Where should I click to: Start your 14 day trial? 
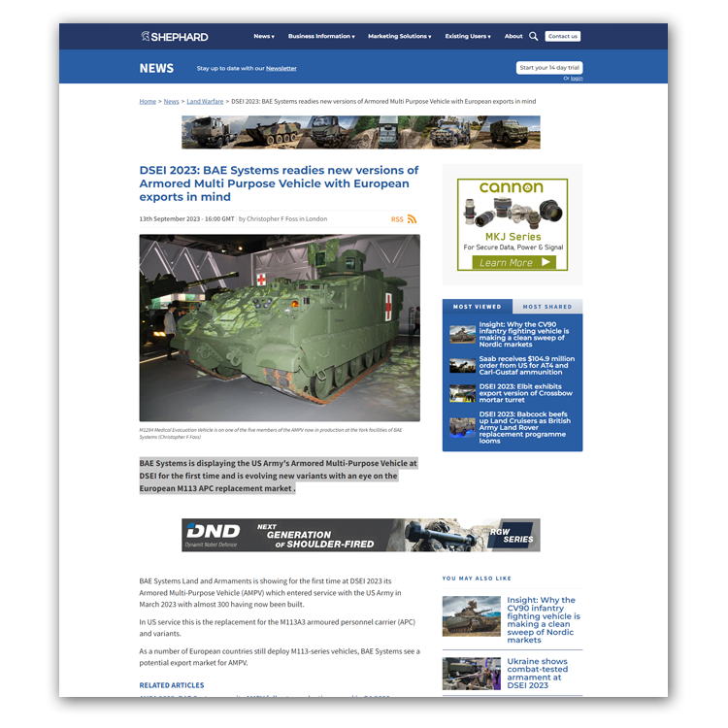coord(549,68)
